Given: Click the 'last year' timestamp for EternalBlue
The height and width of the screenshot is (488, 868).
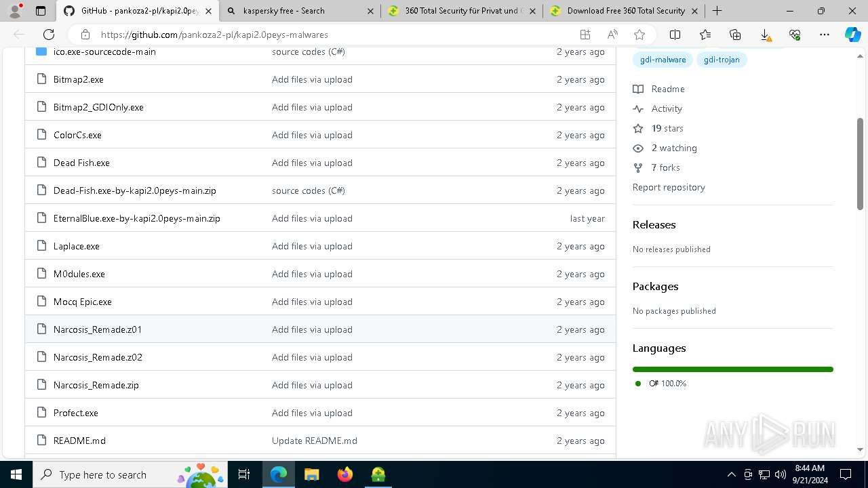Looking at the screenshot, I should pos(587,218).
